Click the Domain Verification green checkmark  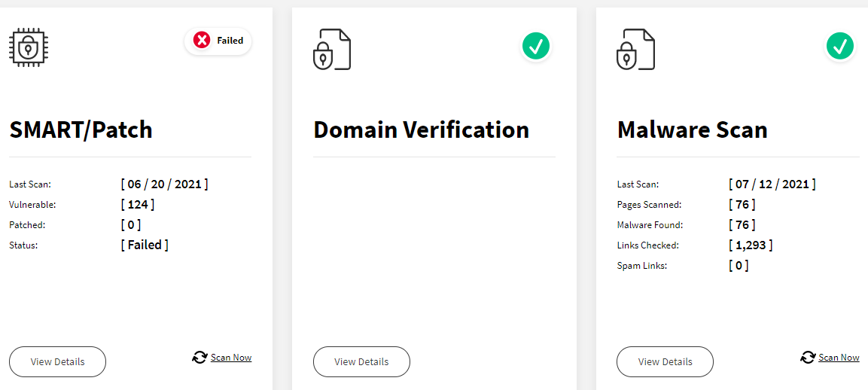[x=535, y=46]
